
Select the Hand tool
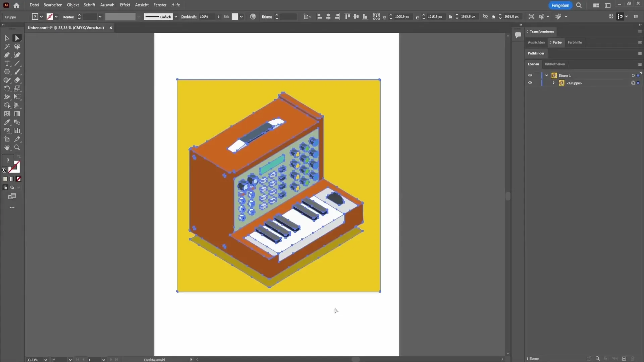[7, 147]
